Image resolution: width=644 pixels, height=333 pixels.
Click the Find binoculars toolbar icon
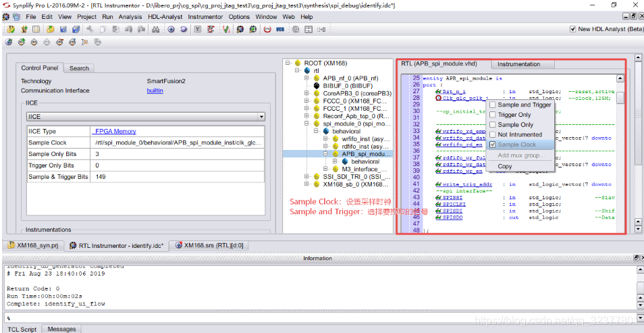tap(155, 29)
